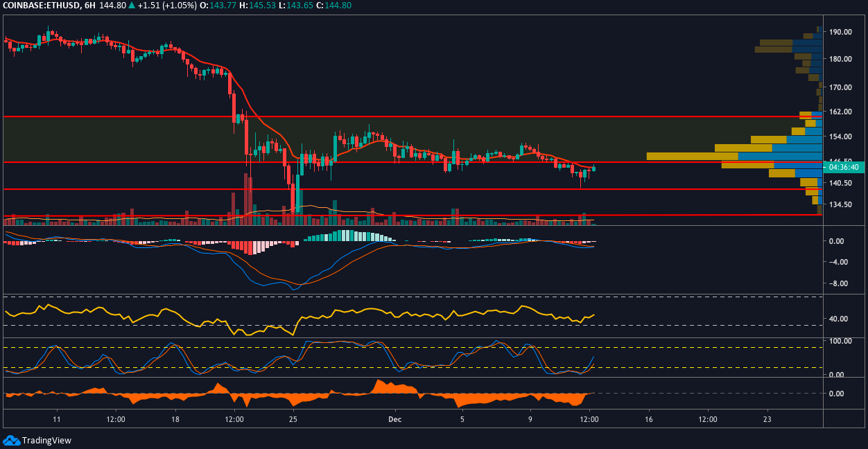Click the 100.00 stochastic scale label

point(841,341)
